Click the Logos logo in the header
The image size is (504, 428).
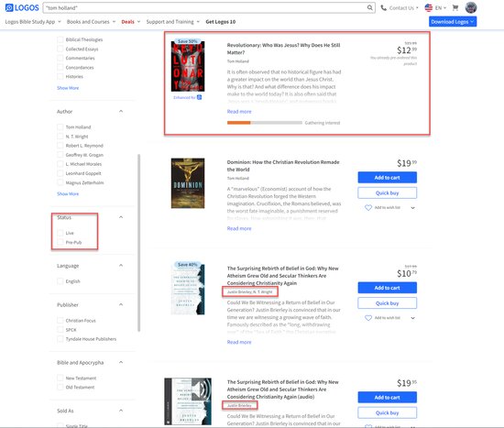pyautogui.click(x=22, y=7)
